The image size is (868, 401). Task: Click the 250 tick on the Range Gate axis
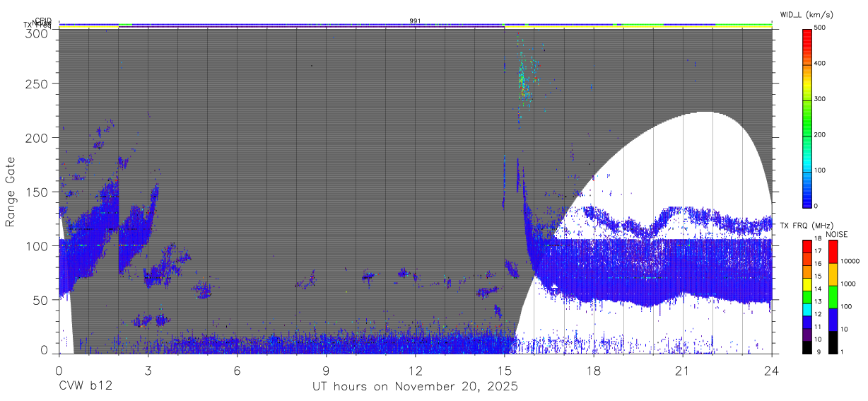[38, 83]
